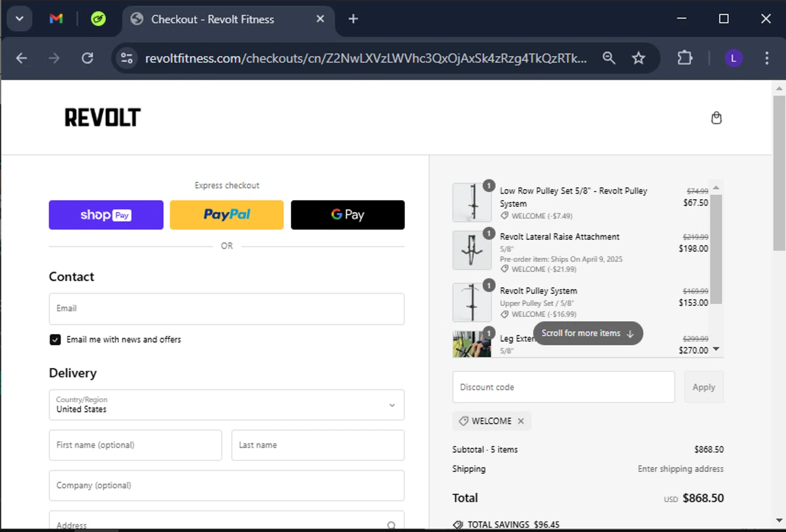This screenshot has height=532, width=786.
Task: Click the order list scrollbar down arrow
Action: coord(716,349)
